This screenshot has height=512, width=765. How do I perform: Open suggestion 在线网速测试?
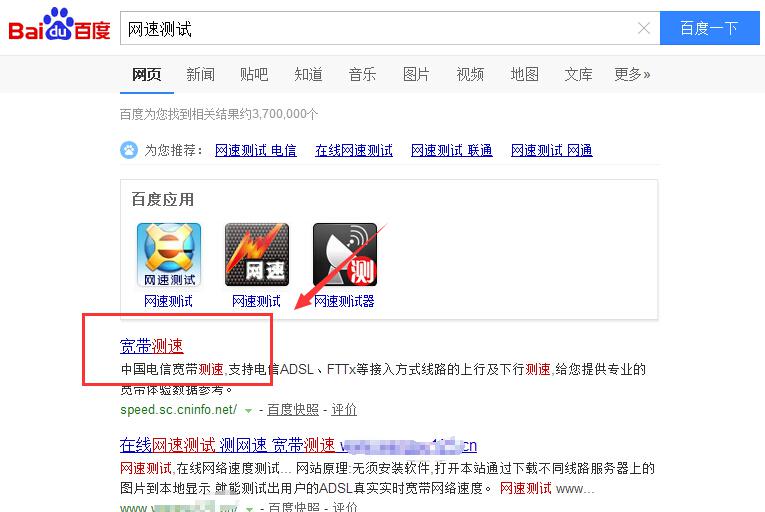[x=354, y=150]
